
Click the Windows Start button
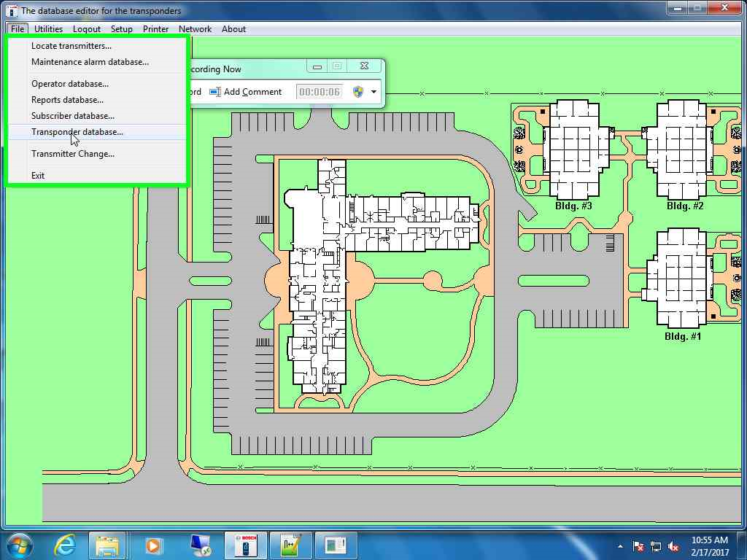click(20, 545)
